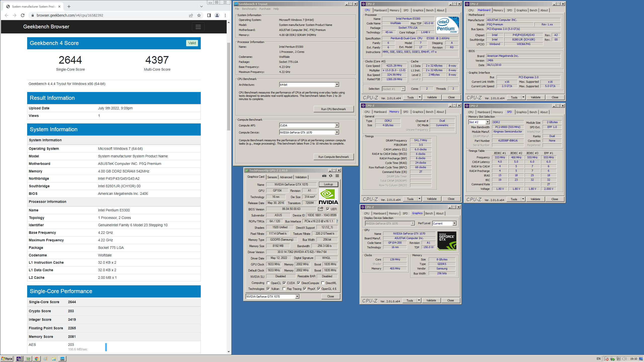The width and height of the screenshot is (644, 362).
Task: Open the Compute API CUDA dropdown
Action: coord(309,125)
